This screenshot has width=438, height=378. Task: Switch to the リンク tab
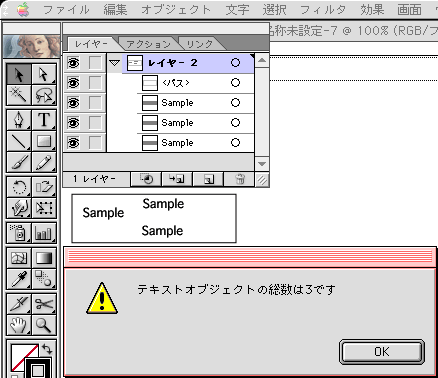[x=200, y=44]
